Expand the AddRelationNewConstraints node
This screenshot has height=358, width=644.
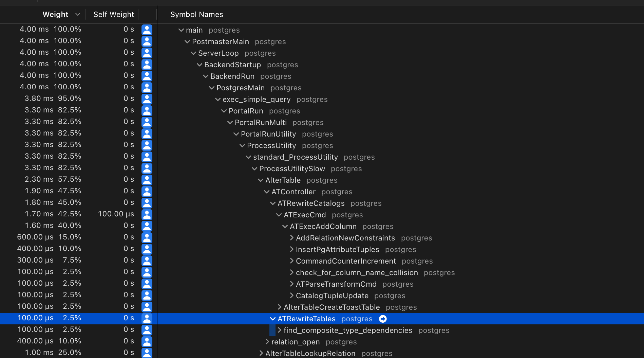click(x=291, y=238)
